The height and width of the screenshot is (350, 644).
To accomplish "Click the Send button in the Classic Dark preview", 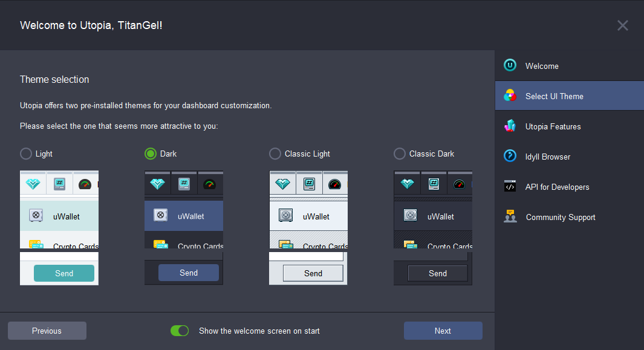I will pos(437,273).
